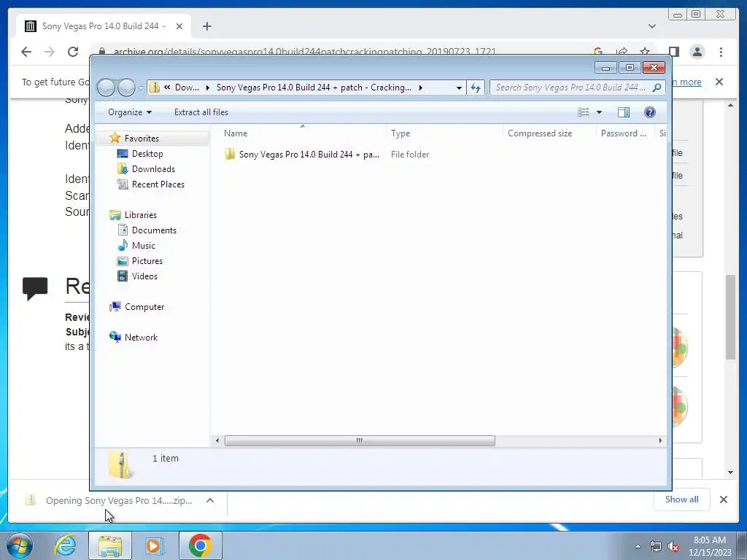Open Explorer help icon
The image size is (747, 560).
tap(649, 112)
